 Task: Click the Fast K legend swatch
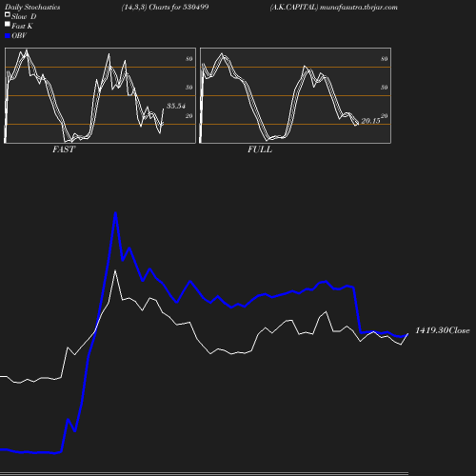(8, 24)
